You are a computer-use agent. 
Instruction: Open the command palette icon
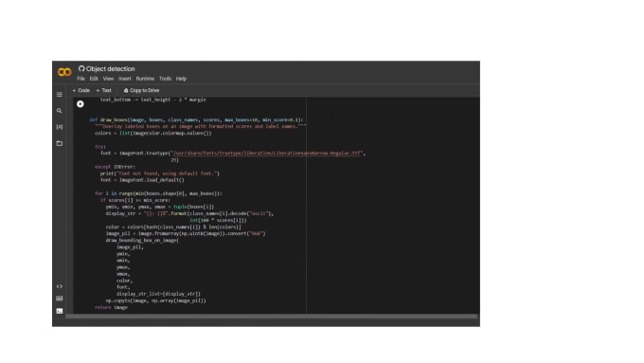[x=60, y=299]
